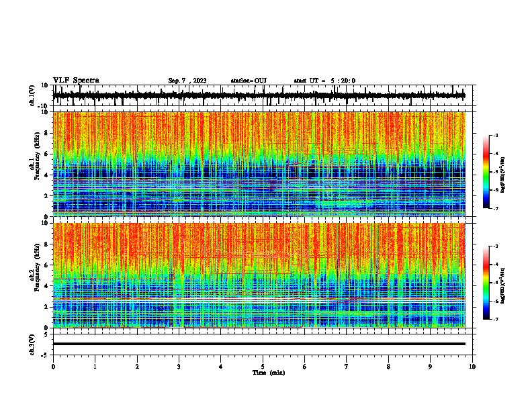The height and width of the screenshot is (411, 532).
Task: Select the "start UT = 5:20:0" text
Action: coord(324,81)
